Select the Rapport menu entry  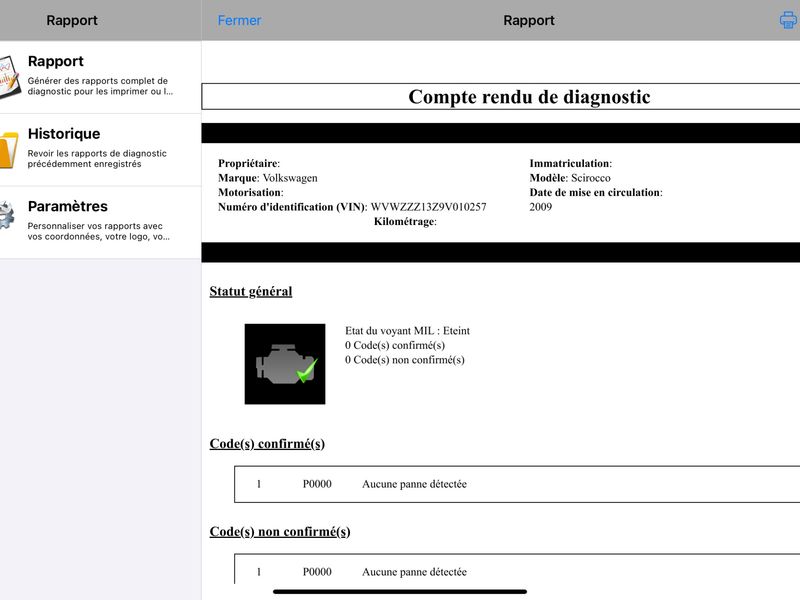(x=100, y=77)
